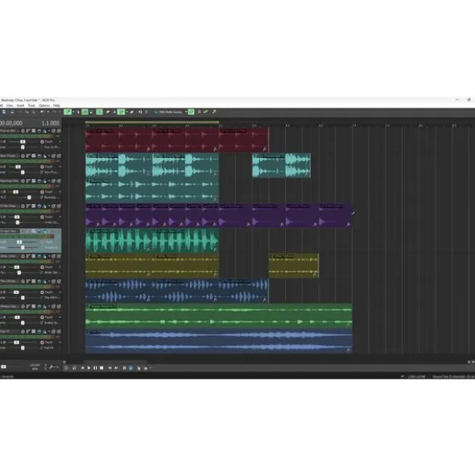Viewport: 475px width, 476px height.
Task: Toggle Loop Playback in the transport bar
Action: (74, 368)
